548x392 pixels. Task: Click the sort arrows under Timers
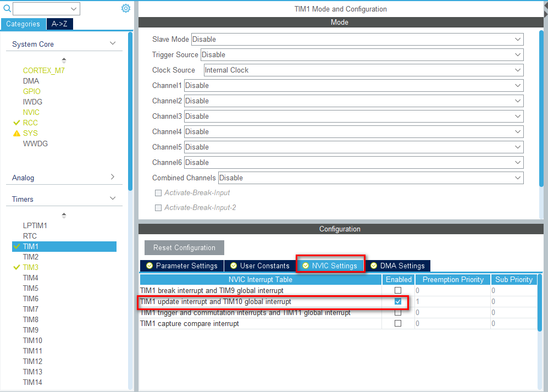tap(64, 216)
